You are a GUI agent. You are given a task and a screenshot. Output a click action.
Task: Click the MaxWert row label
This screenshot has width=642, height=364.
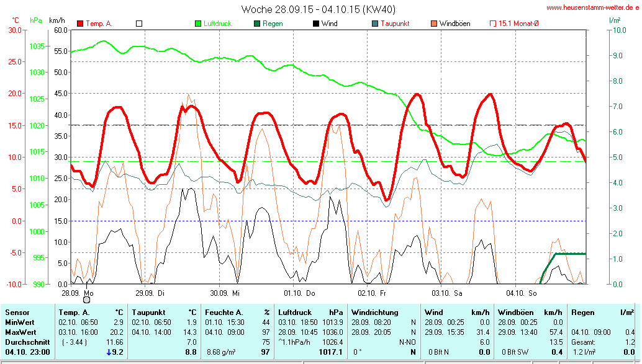pyautogui.click(x=19, y=332)
